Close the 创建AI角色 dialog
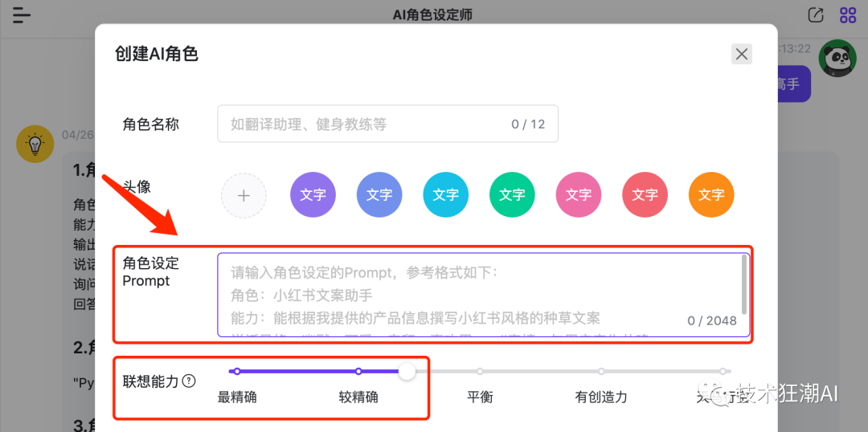868x432 pixels. point(742,55)
